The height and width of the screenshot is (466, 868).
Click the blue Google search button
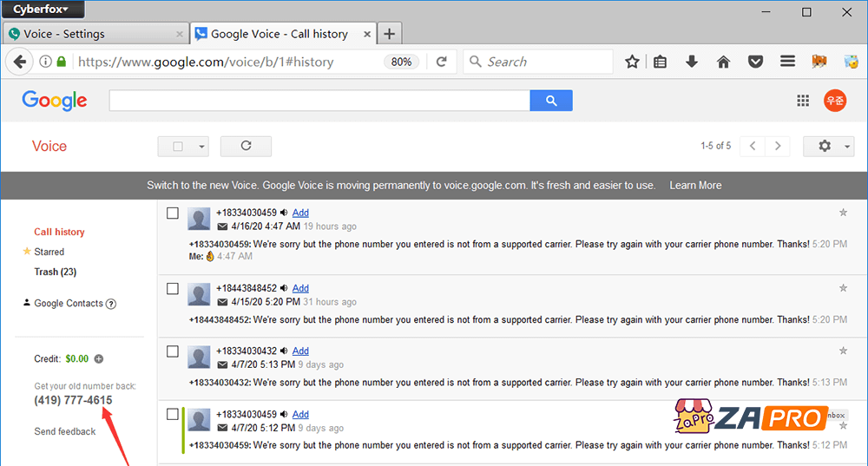[551, 100]
